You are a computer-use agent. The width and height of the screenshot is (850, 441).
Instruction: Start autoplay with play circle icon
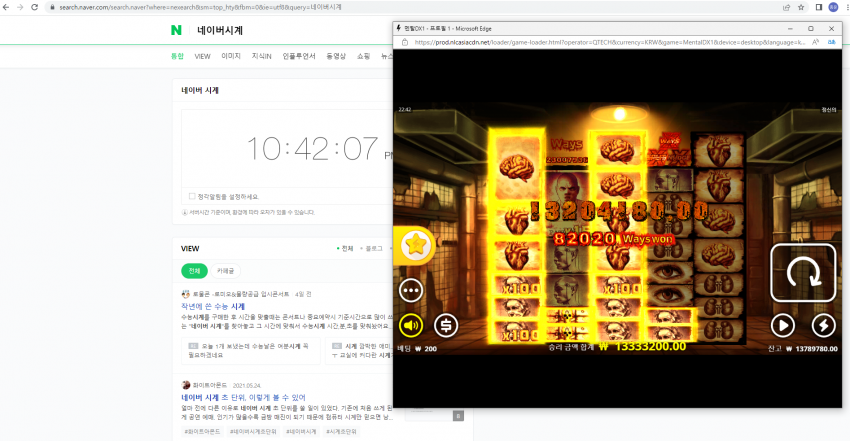click(x=783, y=326)
